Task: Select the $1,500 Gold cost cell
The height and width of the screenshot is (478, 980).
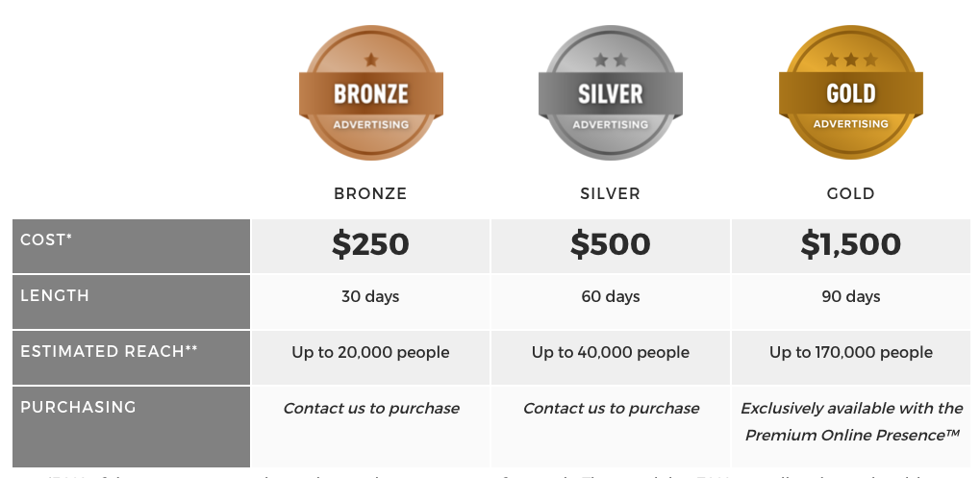Action: (850, 245)
